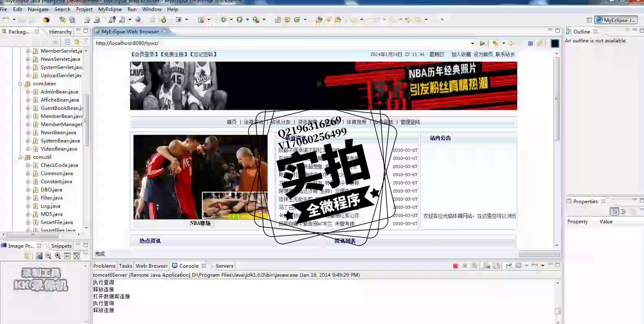
Task: Click the Package Explorer horizontal scrollbar
Action: pyautogui.click(x=33, y=235)
